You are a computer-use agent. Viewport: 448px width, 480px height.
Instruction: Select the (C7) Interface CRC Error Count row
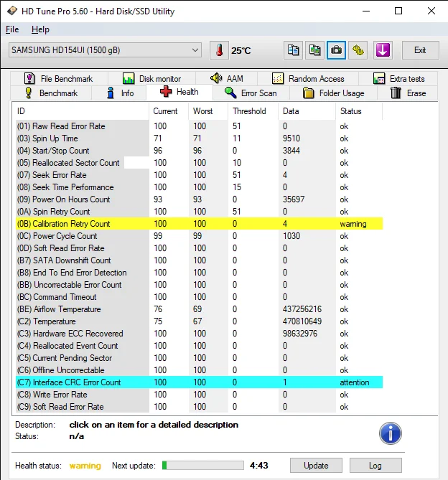199,382
